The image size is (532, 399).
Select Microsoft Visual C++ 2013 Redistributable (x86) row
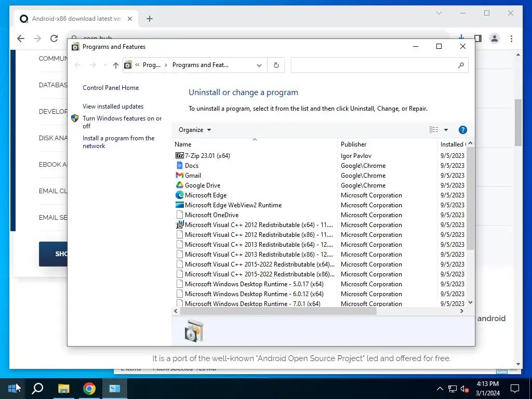click(x=319, y=254)
